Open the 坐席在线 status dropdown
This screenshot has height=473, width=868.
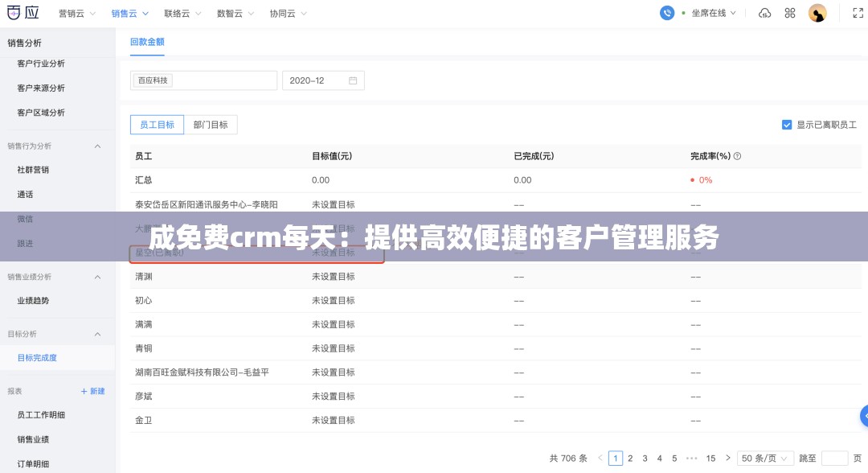[x=713, y=13]
